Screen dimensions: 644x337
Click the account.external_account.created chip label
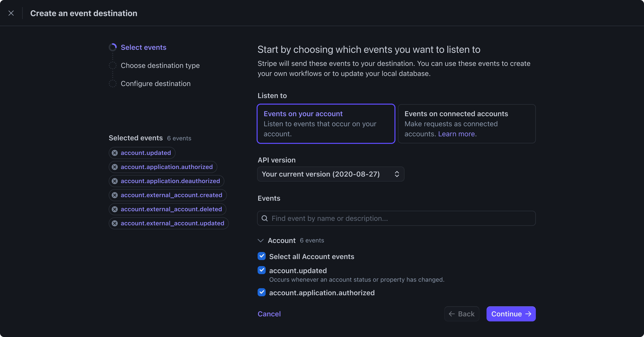[172, 195]
